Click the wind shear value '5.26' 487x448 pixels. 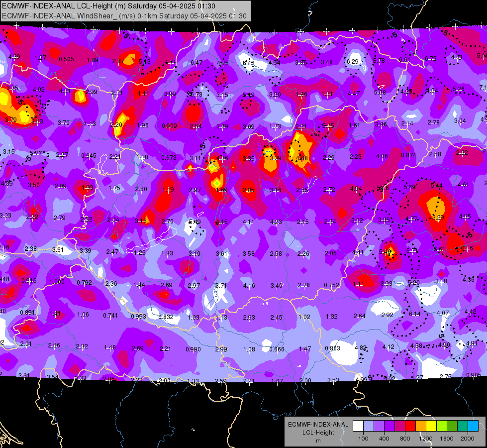click(459, 89)
